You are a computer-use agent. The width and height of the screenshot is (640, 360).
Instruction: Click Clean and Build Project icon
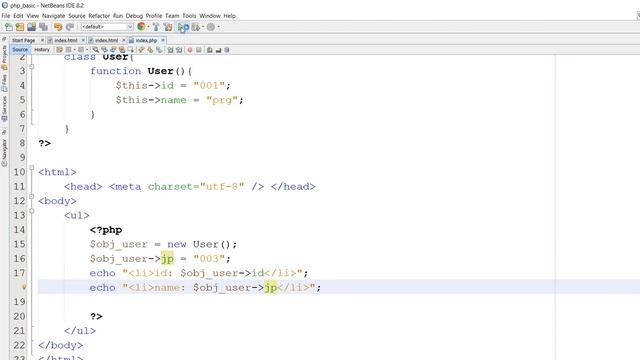pos(168,27)
